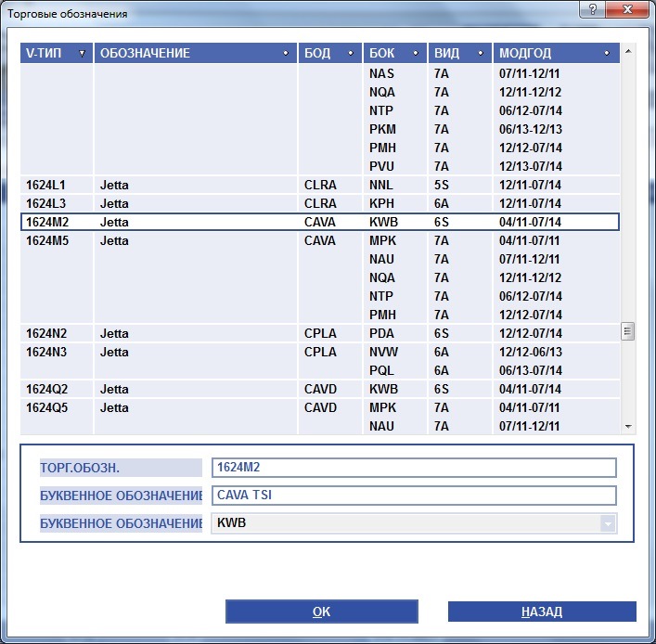The width and height of the screenshot is (656, 644).
Task: Click the scrollbar up arrow
Action: click(627, 51)
